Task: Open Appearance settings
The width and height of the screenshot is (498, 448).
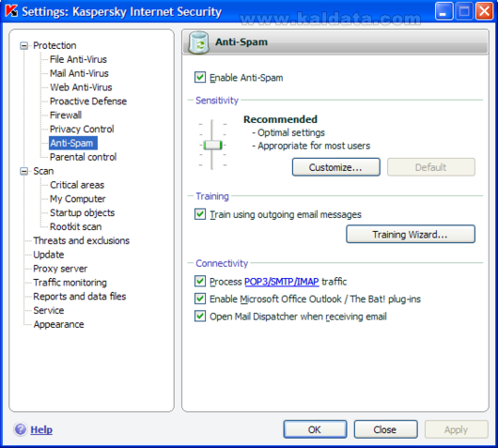Action: (59, 324)
